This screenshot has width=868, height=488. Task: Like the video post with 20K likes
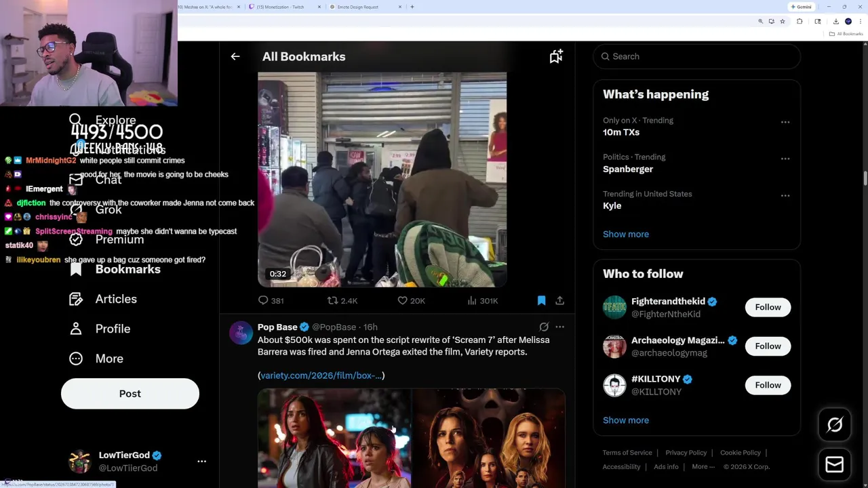tap(411, 300)
